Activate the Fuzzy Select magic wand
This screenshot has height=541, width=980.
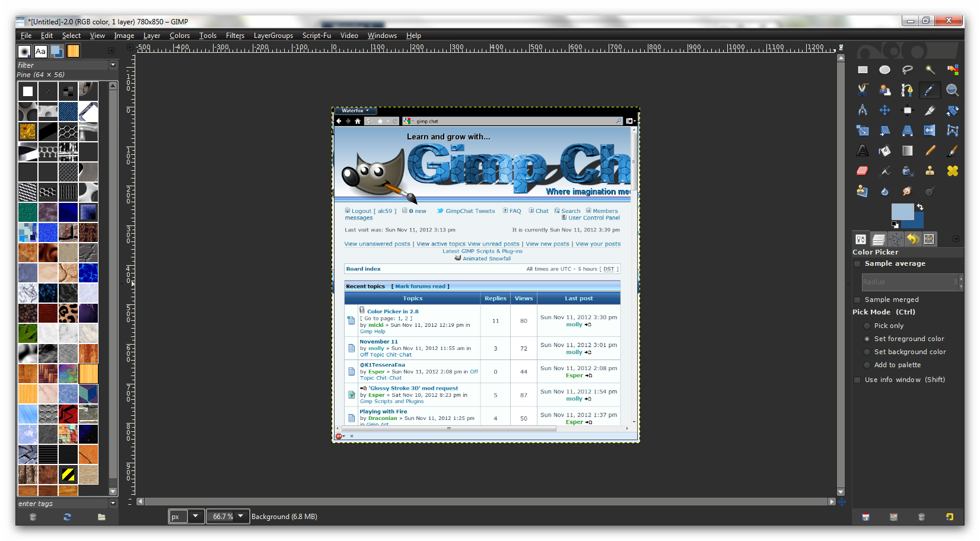(930, 70)
